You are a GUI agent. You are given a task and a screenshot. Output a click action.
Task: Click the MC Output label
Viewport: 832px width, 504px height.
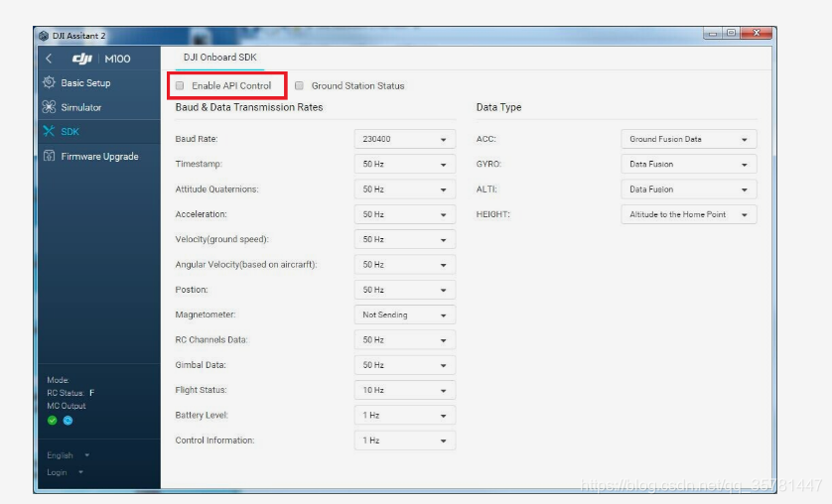67,406
